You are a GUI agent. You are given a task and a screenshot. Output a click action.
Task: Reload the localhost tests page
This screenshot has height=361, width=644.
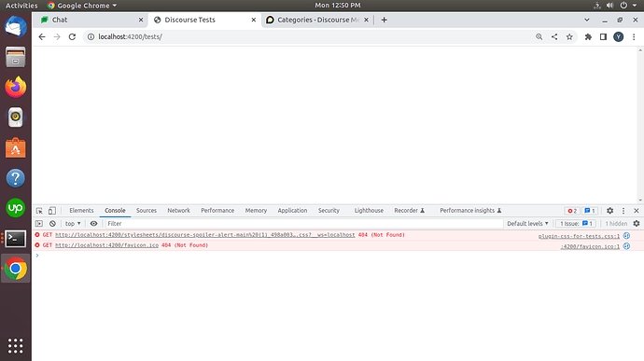pos(72,37)
